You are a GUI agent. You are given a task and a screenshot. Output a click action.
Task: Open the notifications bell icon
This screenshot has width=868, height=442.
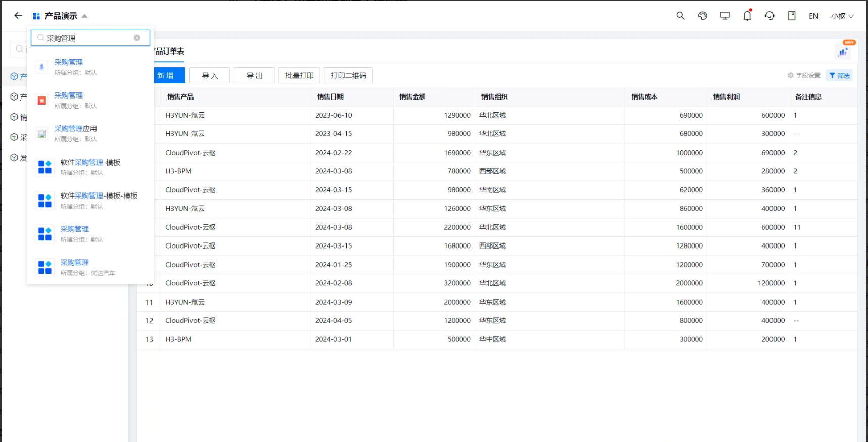747,16
